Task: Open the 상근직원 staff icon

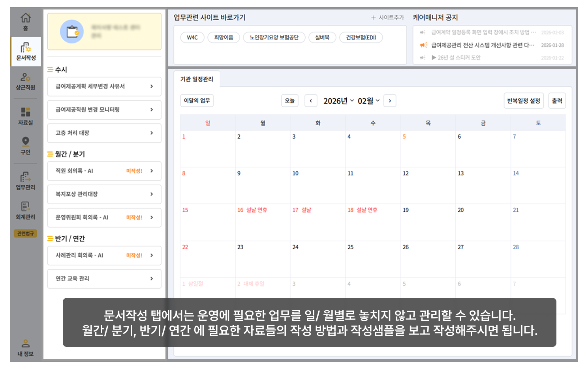Action: click(26, 77)
